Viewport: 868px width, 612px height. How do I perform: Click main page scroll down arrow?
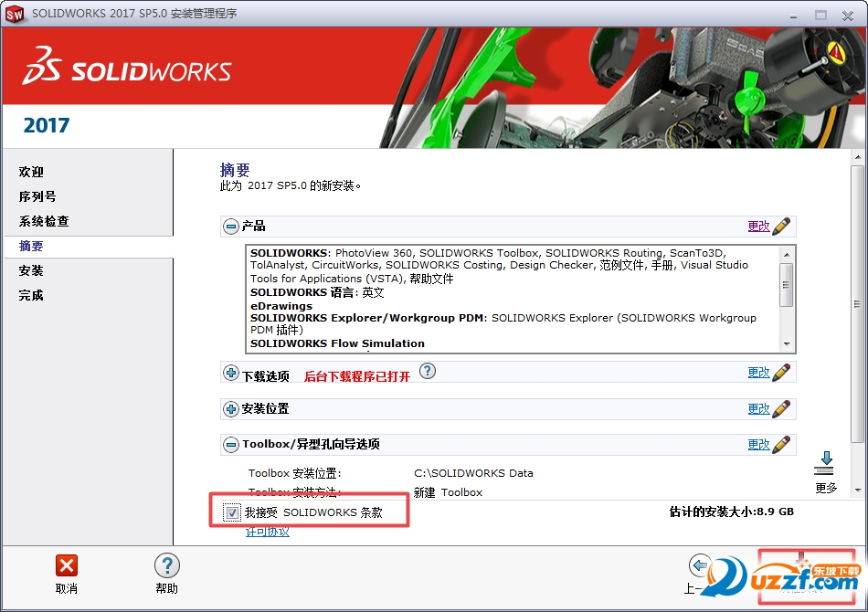[857, 490]
